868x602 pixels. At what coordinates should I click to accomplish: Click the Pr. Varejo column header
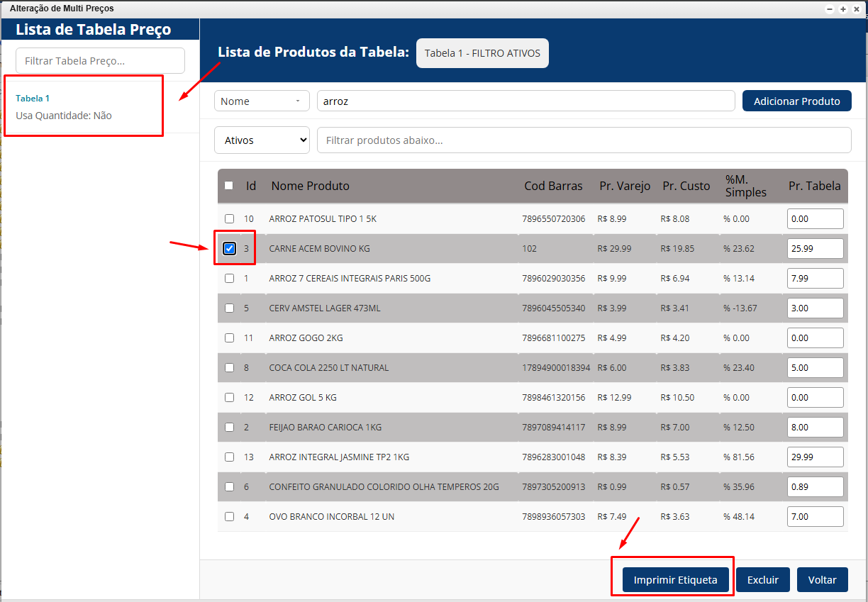624,186
